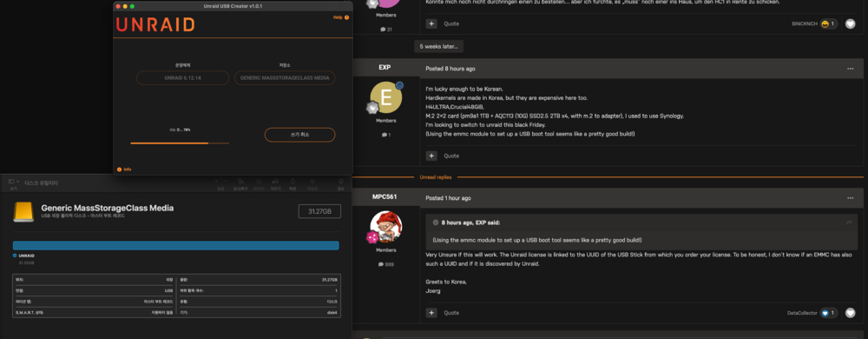Click Mount (마운트) tool in Disk Utility
868x339 pixels.
312,184
